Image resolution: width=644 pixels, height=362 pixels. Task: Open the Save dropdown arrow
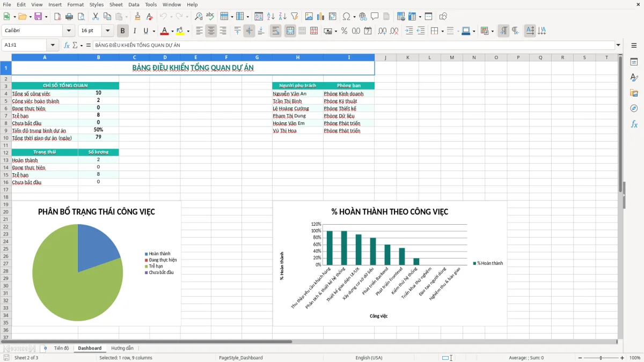tap(46, 17)
